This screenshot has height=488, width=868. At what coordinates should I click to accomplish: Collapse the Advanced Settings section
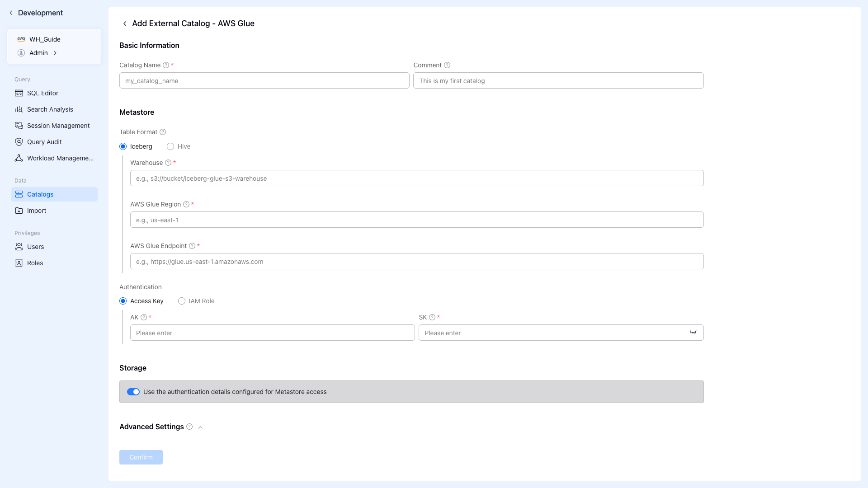[x=200, y=427]
